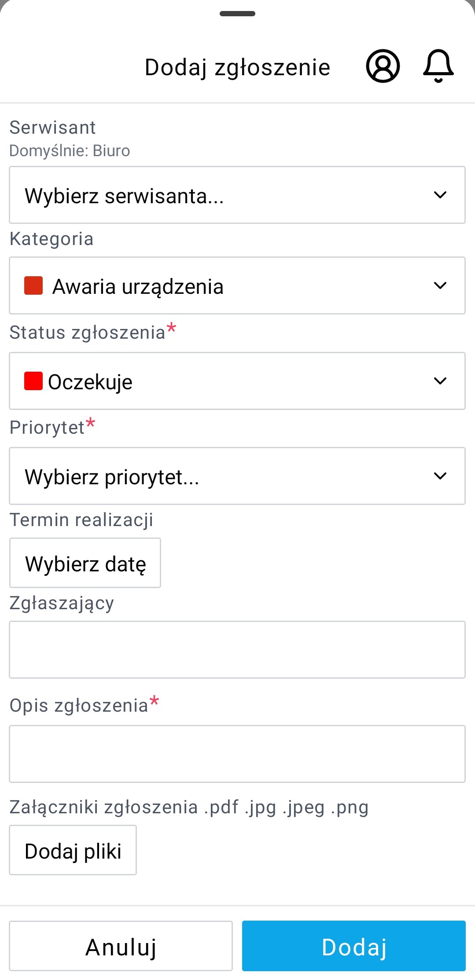The width and height of the screenshot is (475, 980).
Task: Click the chevron on Status zgłoszenia dropdown
Action: click(x=441, y=381)
